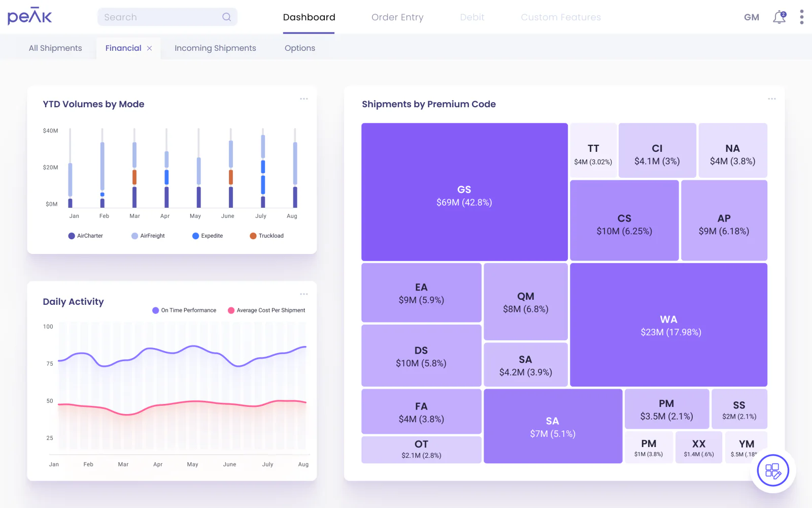
Task: Click the NA $4M treemap tile
Action: (733, 150)
